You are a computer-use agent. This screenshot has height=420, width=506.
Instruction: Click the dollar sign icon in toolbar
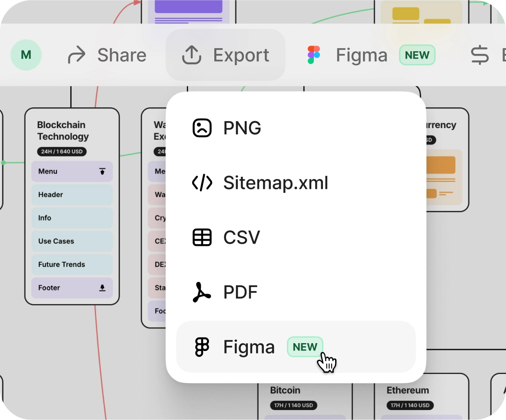[x=480, y=55]
